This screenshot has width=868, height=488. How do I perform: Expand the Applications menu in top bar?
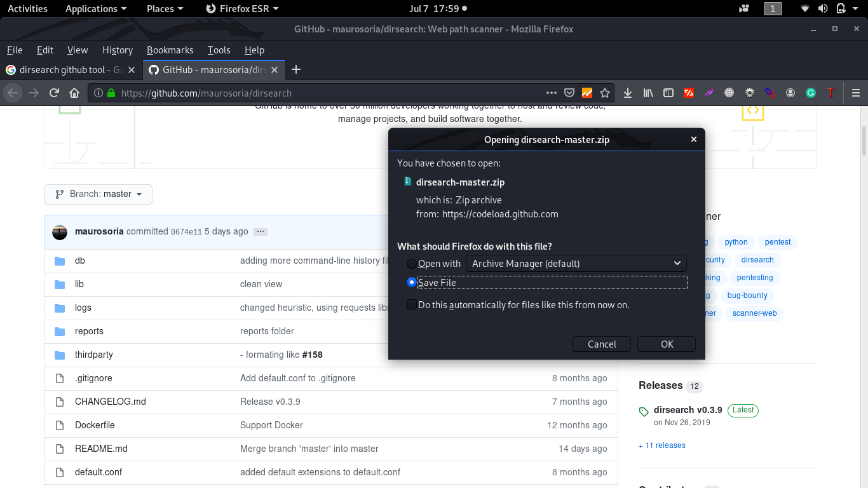click(x=96, y=9)
